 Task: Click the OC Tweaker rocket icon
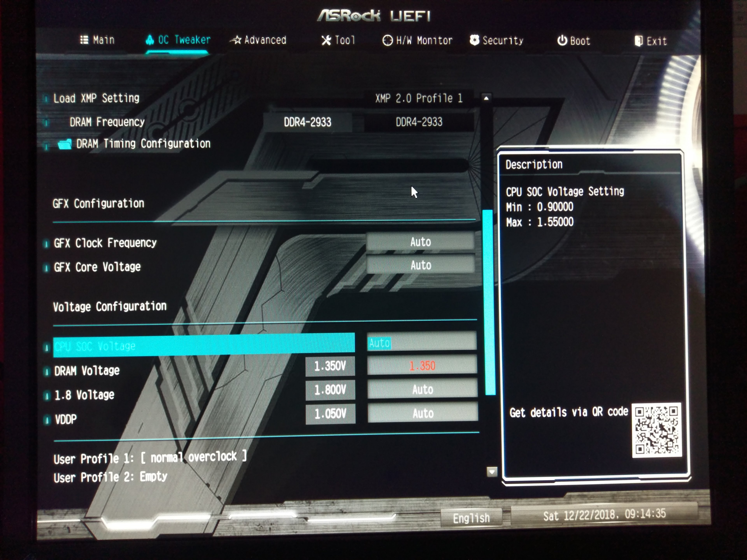pos(150,40)
